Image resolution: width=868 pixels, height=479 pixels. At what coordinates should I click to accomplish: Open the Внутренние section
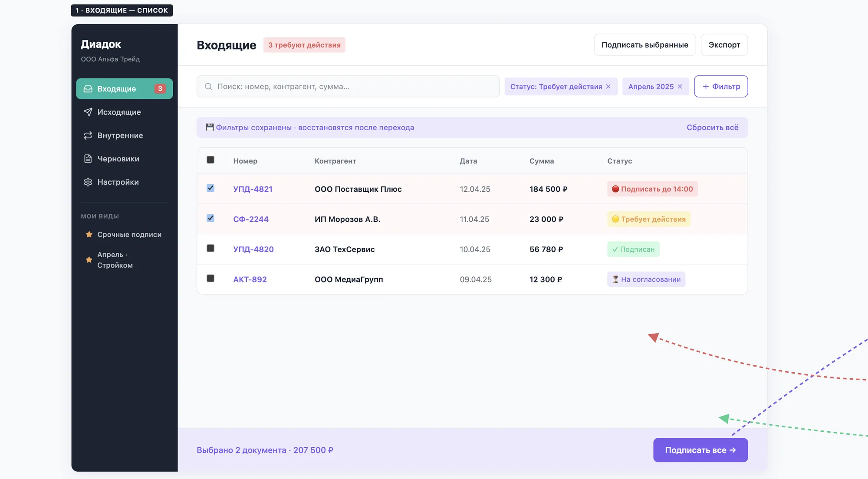tap(125, 135)
